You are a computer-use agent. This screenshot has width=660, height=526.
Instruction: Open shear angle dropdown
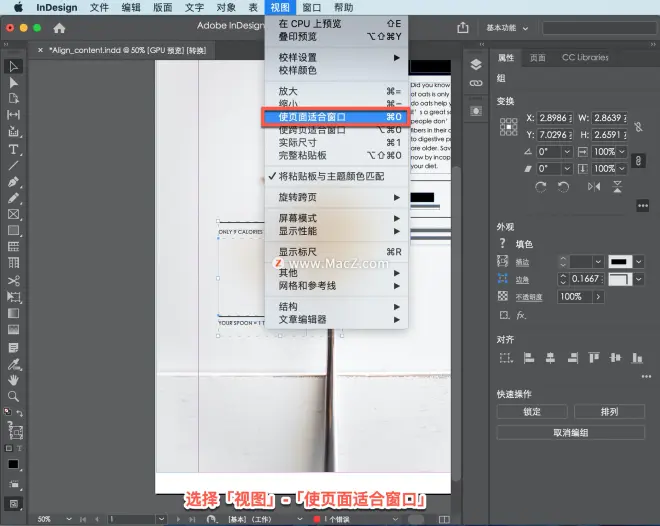coord(567,169)
